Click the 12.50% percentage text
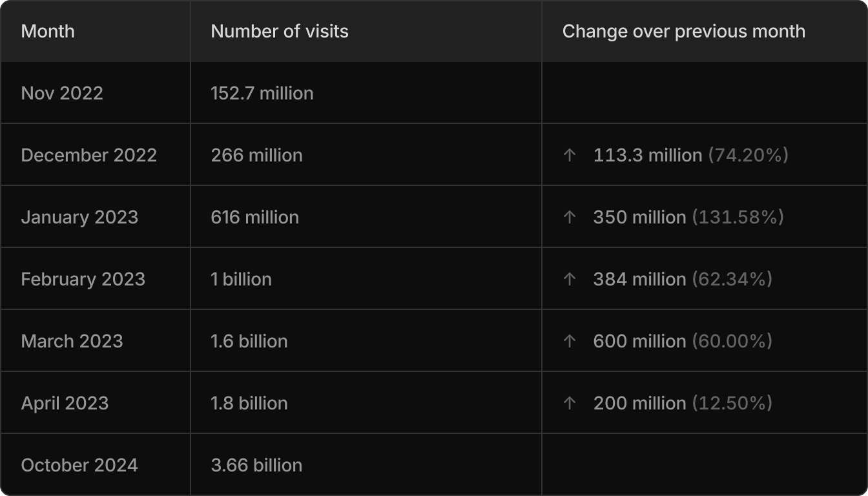The height and width of the screenshot is (496, 868). (732, 403)
